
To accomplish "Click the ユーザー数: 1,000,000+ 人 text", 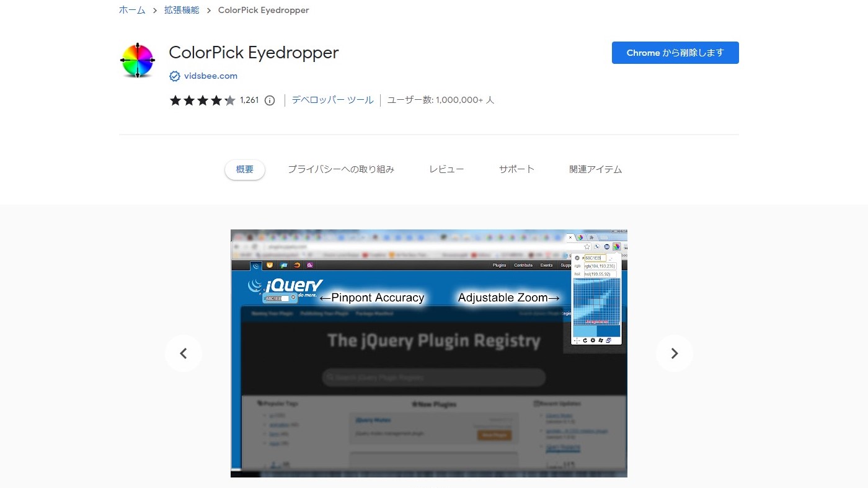I will pos(441,100).
